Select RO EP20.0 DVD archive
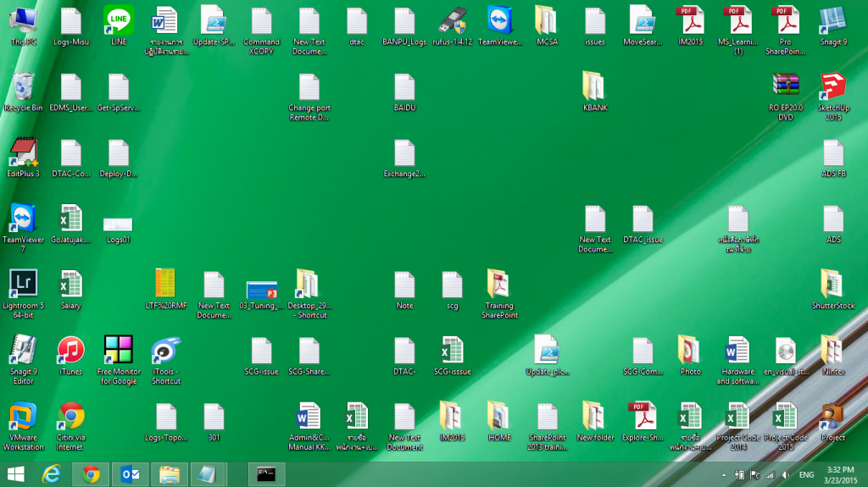 point(786,97)
